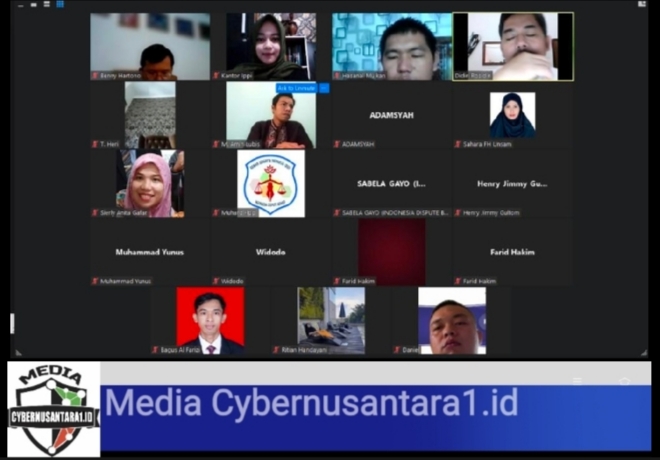Click Bagus Al Farizi's muted microphone icon

(156, 349)
